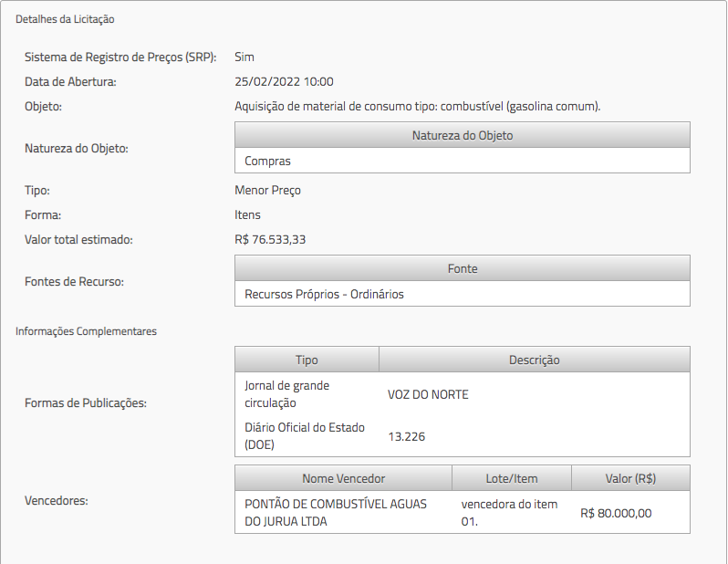Select the Recursos Próprios - Ordinários row

coord(324,294)
